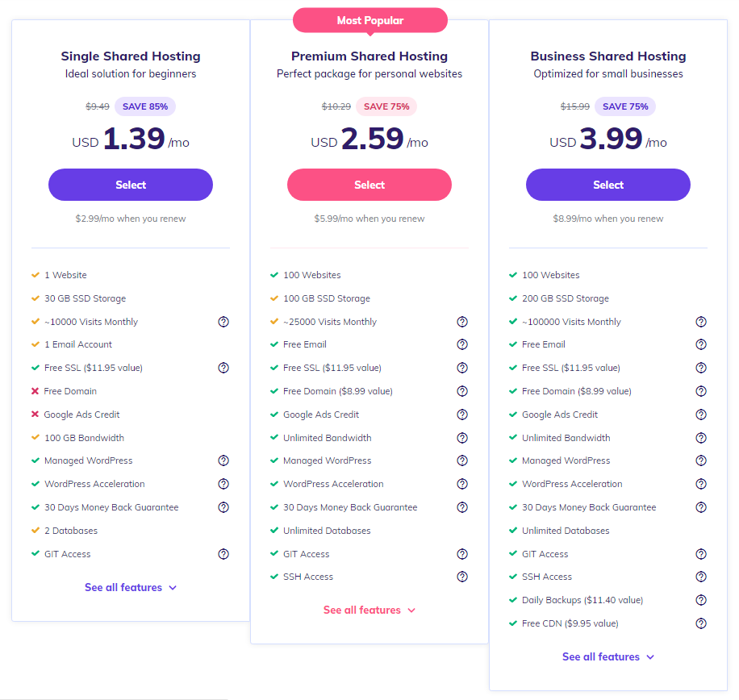Screen dimensions: 739x700
Task: Open help icon for Premium plan Free Email
Action: point(462,344)
